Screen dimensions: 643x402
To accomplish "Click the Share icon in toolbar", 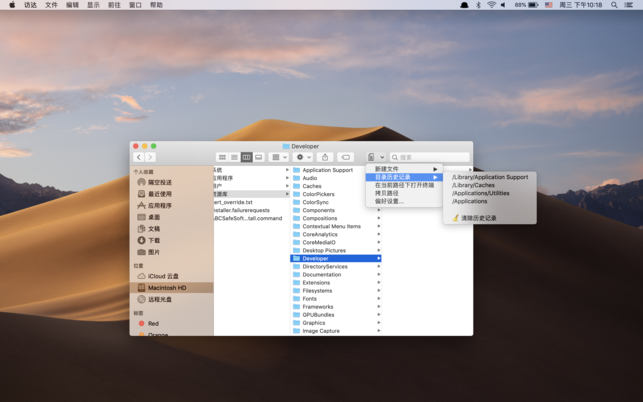I will pos(324,157).
